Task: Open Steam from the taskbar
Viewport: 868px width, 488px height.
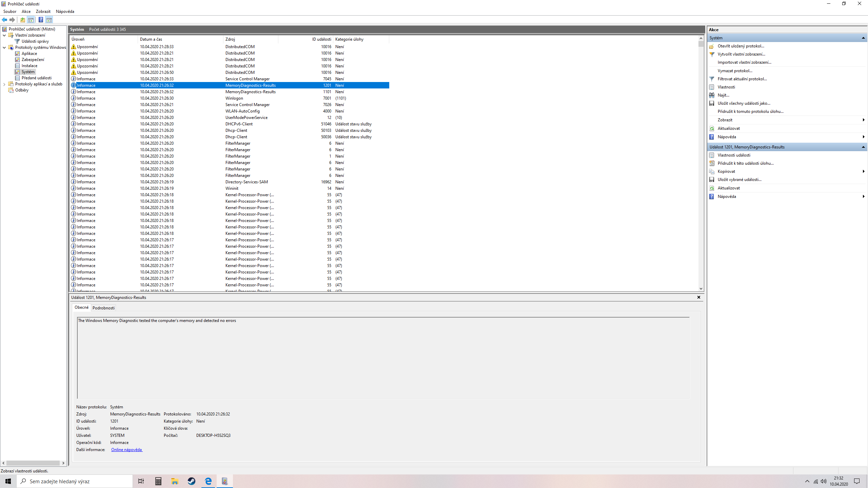Action: pos(192,481)
